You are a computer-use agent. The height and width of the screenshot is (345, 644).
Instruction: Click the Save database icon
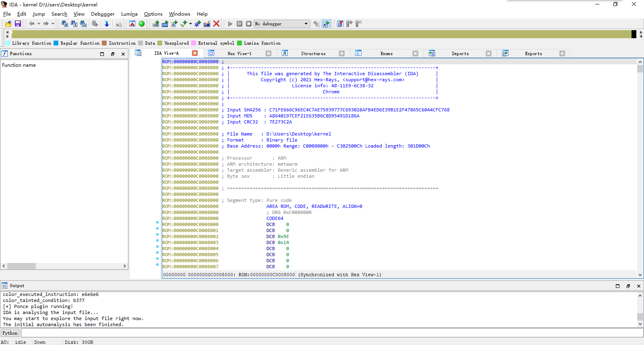(x=18, y=24)
